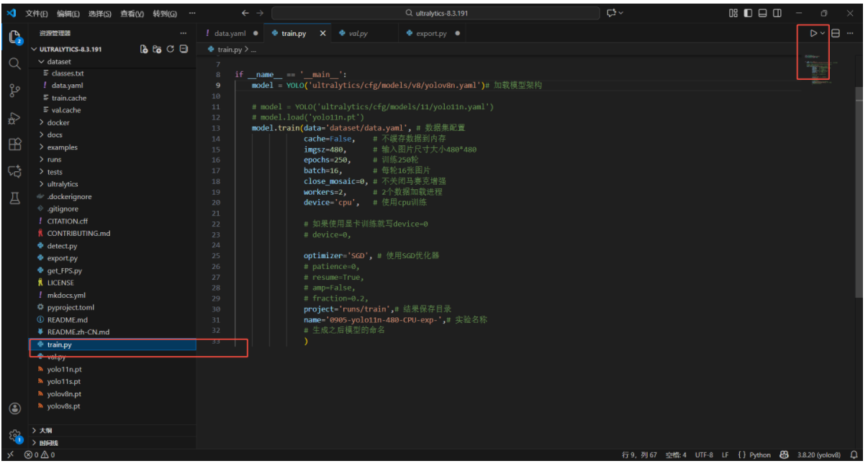Open chat dropdown arrow in title bar
The image size is (868, 466).
[x=620, y=13]
